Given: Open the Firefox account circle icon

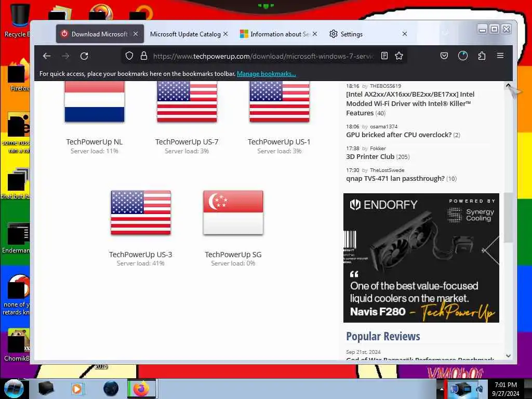Looking at the screenshot, I should 463,56.
